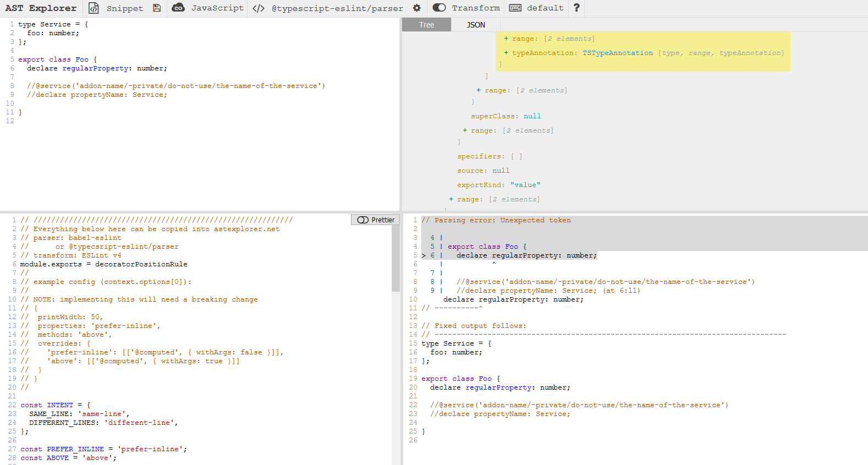Viewport: 868px width, 465px height.
Task: Open the Transform menu label
Action: pos(476,8)
